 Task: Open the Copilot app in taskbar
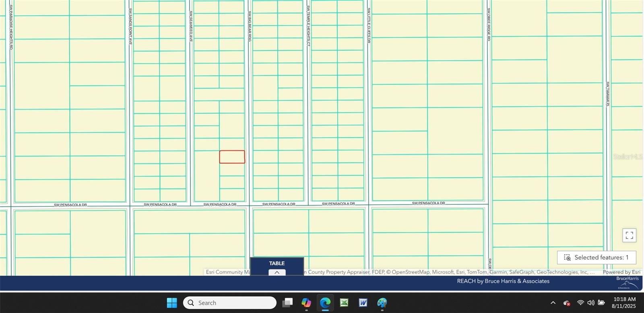coord(306,303)
